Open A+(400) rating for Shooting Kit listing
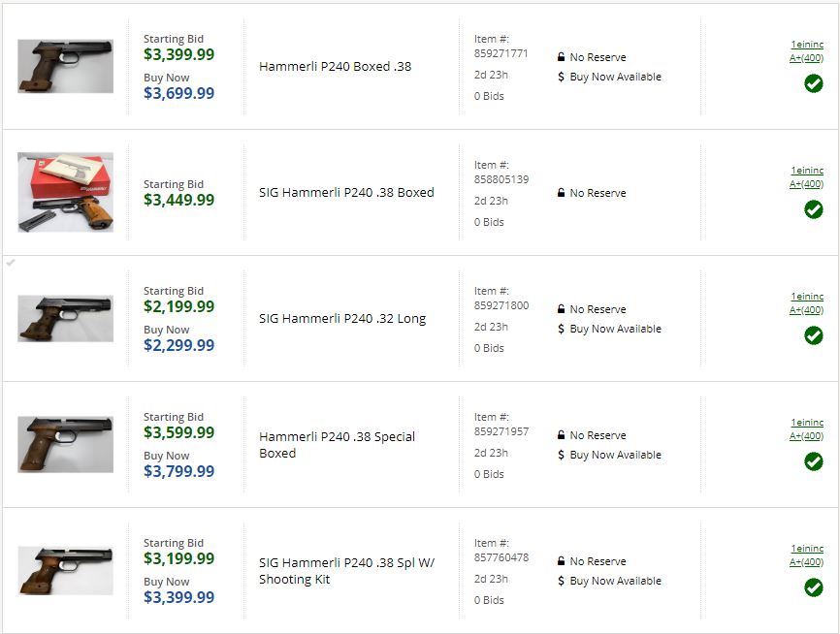Image resolution: width=840 pixels, height=634 pixels. [x=806, y=561]
